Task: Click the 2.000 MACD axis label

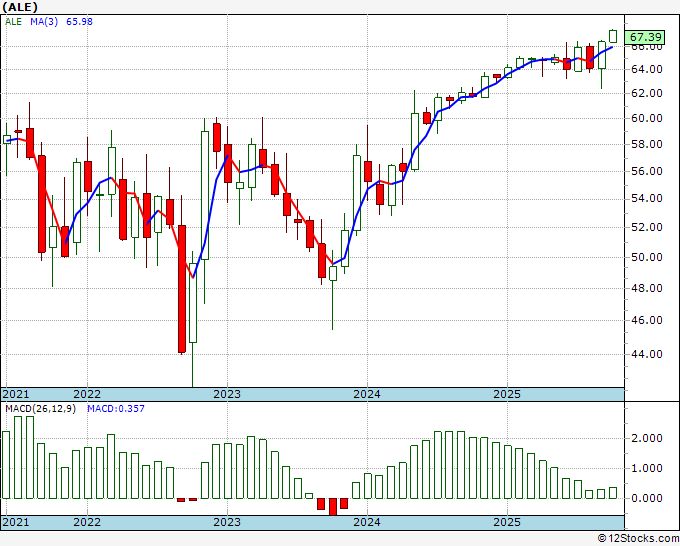Action: 647,438
